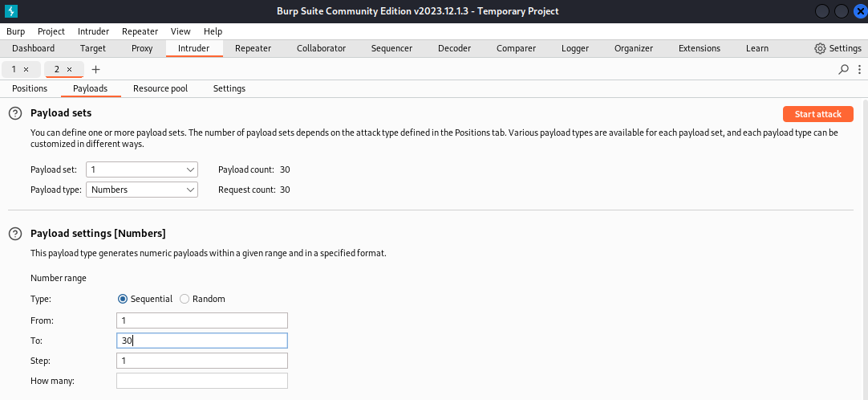The image size is (868, 400).
Task: Switch to the Decoder tab
Action: [455, 48]
